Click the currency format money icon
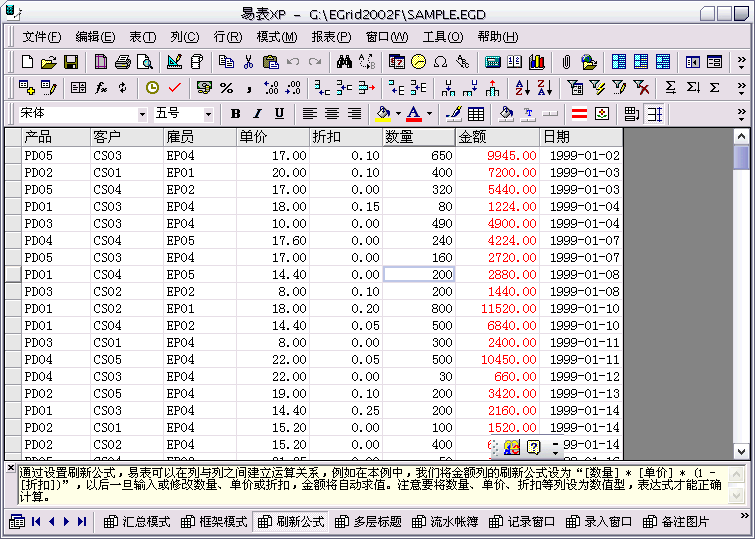The image size is (755, 539). click(x=204, y=88)
